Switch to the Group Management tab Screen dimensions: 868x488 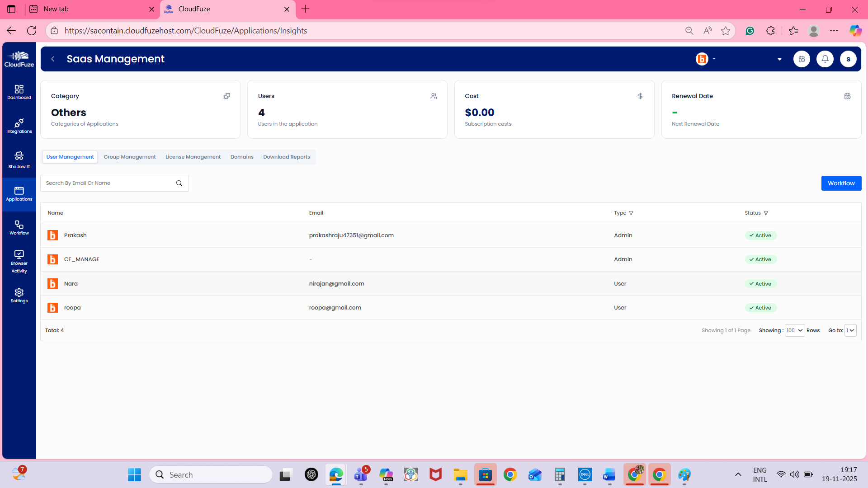(x=129, y=157)
